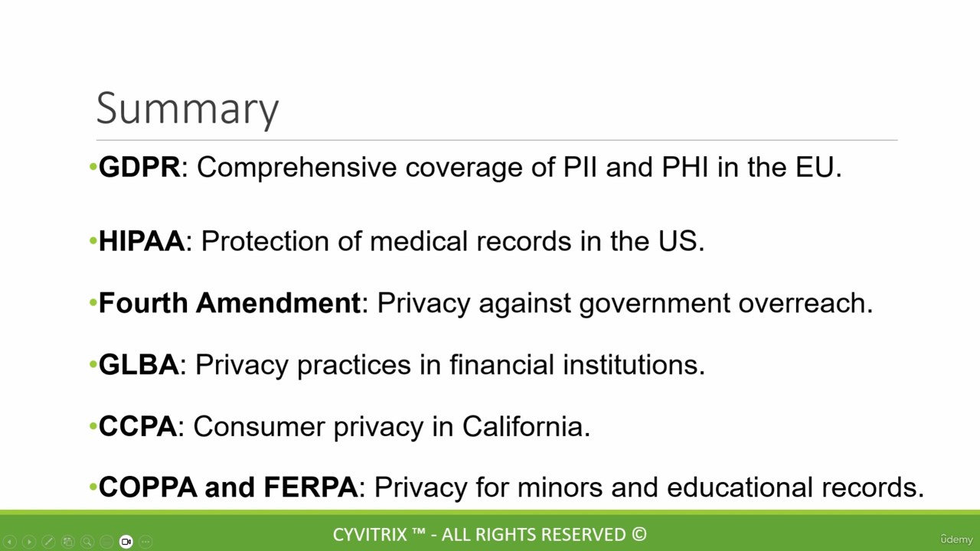Click the Udemy logo watermark

(956, 540)
